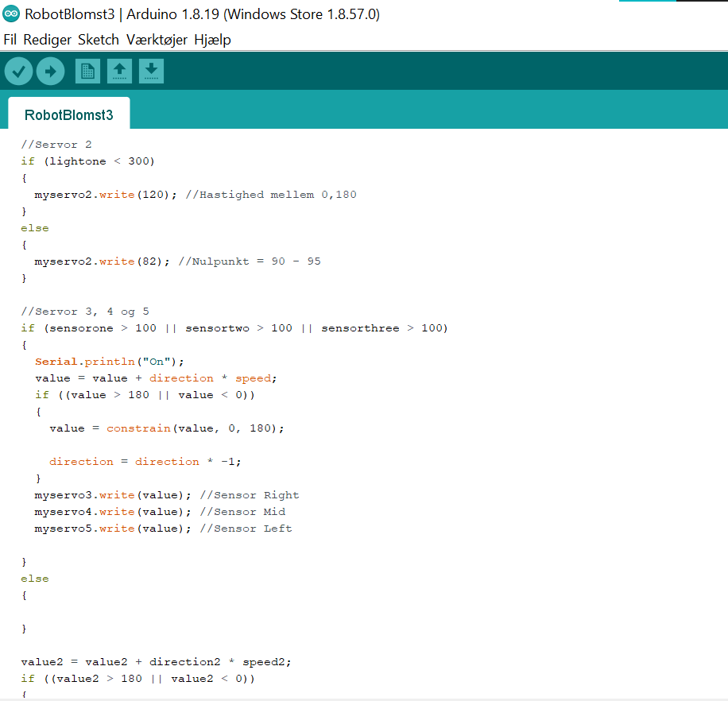Click the comment '//Sensor Left'
This screenshot has width=728, height=701.
246,529
